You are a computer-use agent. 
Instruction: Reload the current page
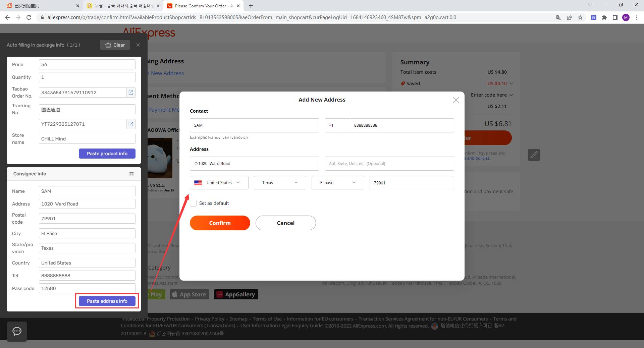(x=29, y=17)
